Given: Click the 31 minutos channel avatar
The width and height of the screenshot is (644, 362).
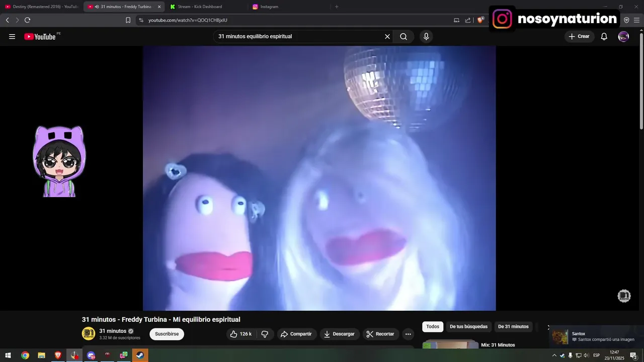Looking at the screenshot, I should 89,334.
